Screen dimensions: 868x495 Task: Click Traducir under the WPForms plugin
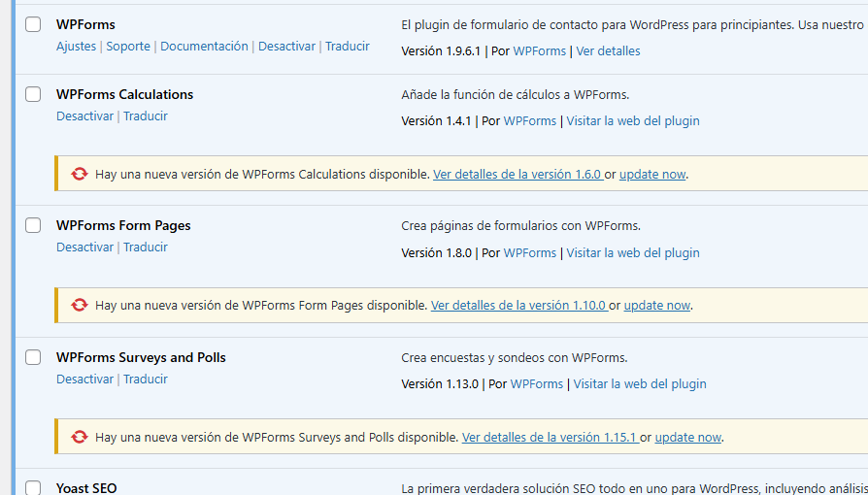tap(347, 46)
